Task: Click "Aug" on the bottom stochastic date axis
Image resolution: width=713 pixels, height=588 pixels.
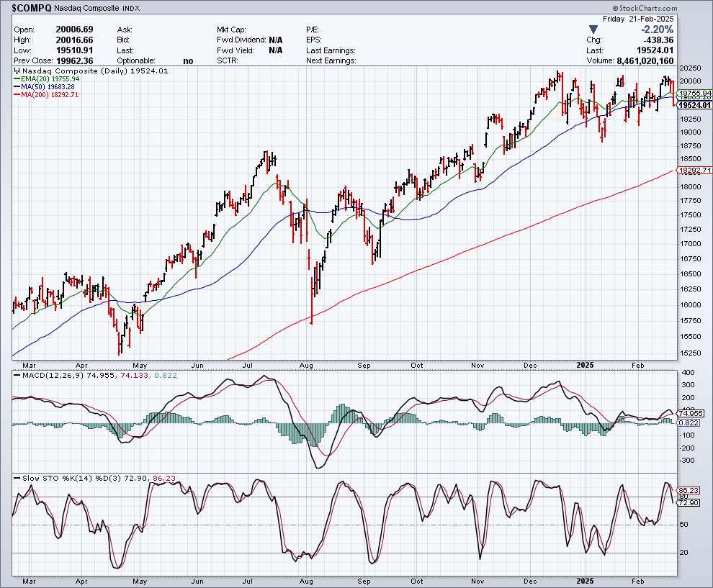Action: pos(307,582)
